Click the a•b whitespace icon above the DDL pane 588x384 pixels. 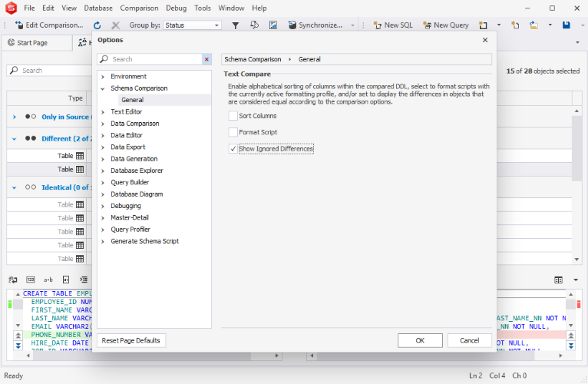tap(48, 280)
